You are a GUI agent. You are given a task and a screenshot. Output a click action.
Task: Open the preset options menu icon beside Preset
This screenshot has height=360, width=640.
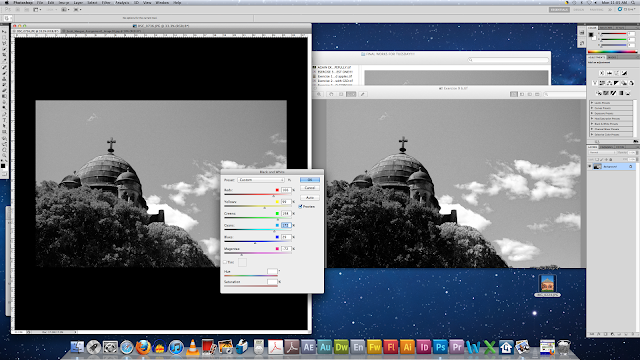click(x=290, y=180)
